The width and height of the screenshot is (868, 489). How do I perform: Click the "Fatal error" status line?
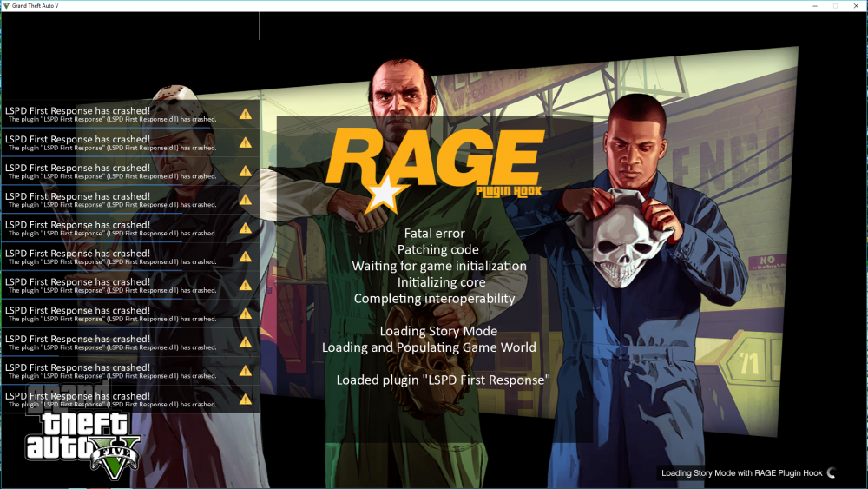[435, 233]
